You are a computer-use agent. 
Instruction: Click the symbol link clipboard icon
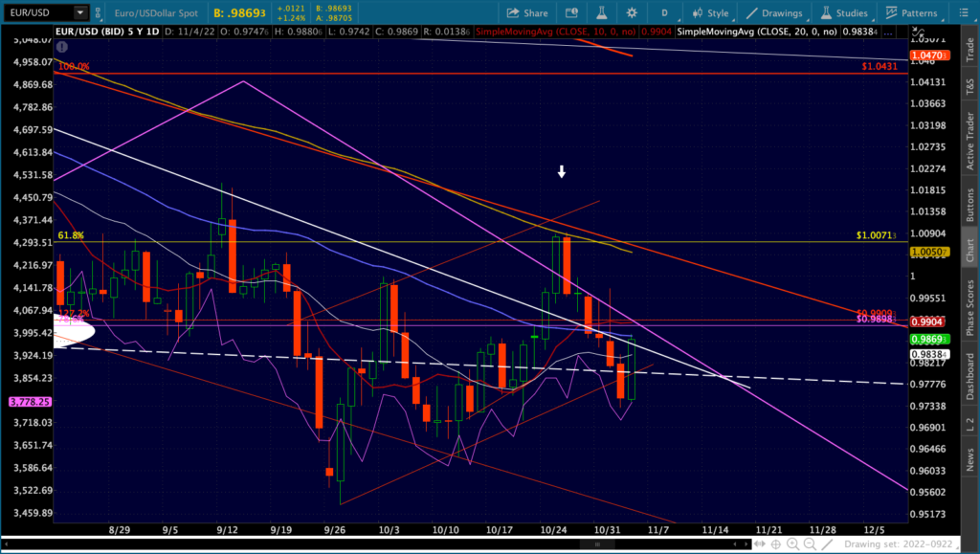pos(99,12)
